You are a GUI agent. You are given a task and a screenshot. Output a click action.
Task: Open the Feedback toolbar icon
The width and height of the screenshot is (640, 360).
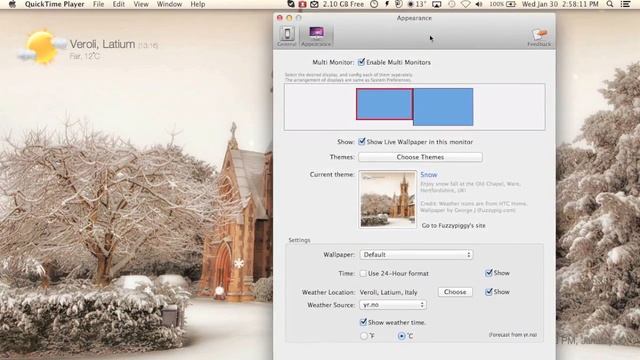click(539, 37)
